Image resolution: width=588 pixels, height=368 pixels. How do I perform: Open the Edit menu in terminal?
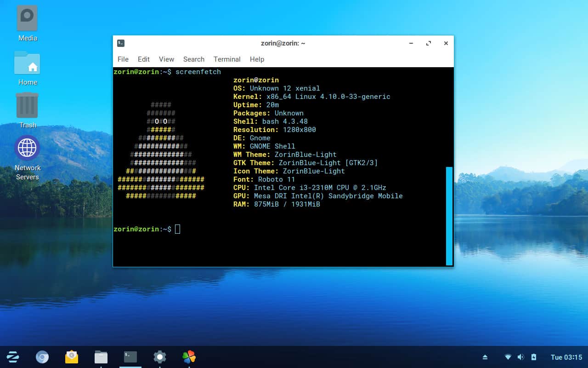[x=144, y=59]
